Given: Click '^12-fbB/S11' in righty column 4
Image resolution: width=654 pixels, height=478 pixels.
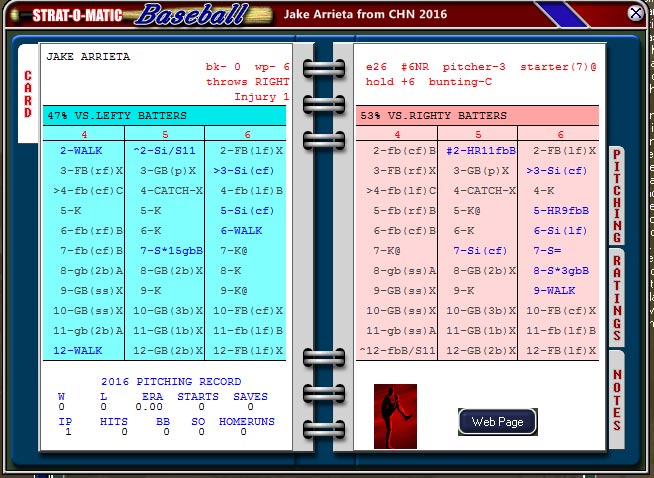Looking at the screenshot, I should click(397, 351).
